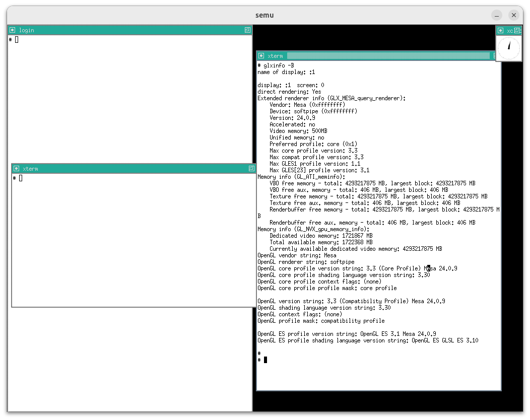Click the 'Video memory: 500MB' line
The height and width of the screenshot is (420, 530).
(298, 131)
